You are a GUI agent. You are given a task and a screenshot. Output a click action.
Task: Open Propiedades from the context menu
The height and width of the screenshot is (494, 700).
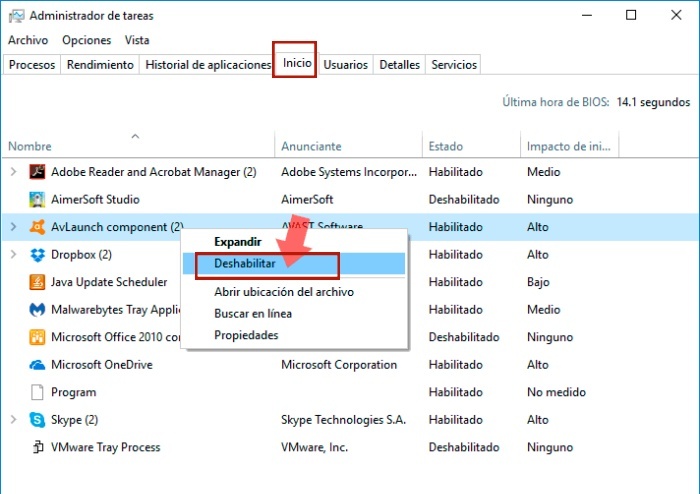[x=295, y=335]
